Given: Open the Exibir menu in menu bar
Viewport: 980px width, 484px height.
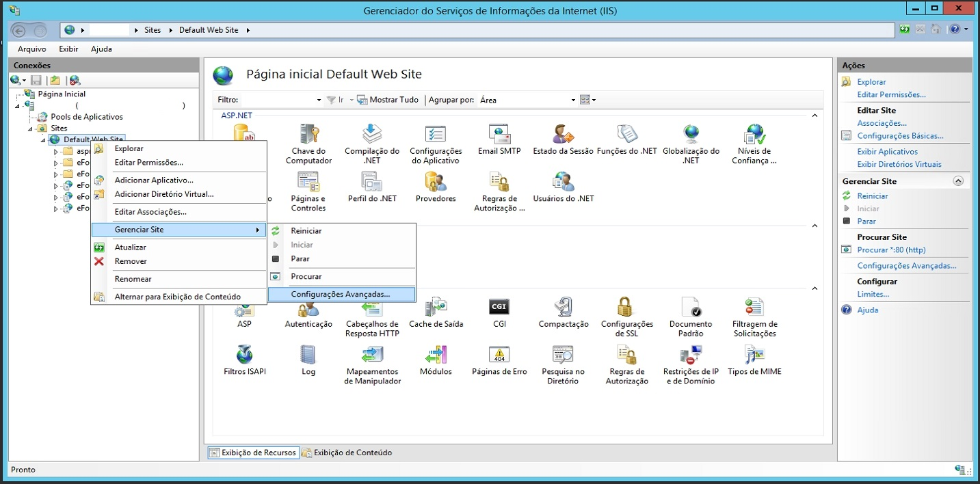Looking at the screenshot, I should [x=68, y=49].
